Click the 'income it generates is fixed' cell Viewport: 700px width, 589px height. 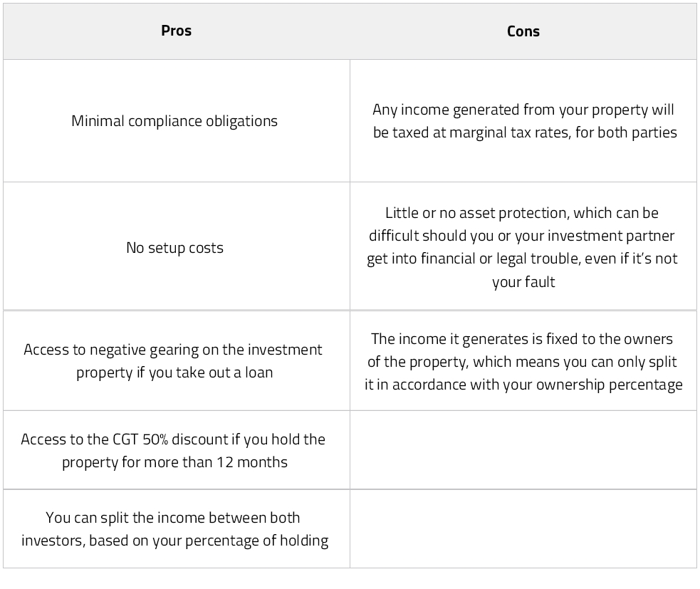tap(523, 360)
